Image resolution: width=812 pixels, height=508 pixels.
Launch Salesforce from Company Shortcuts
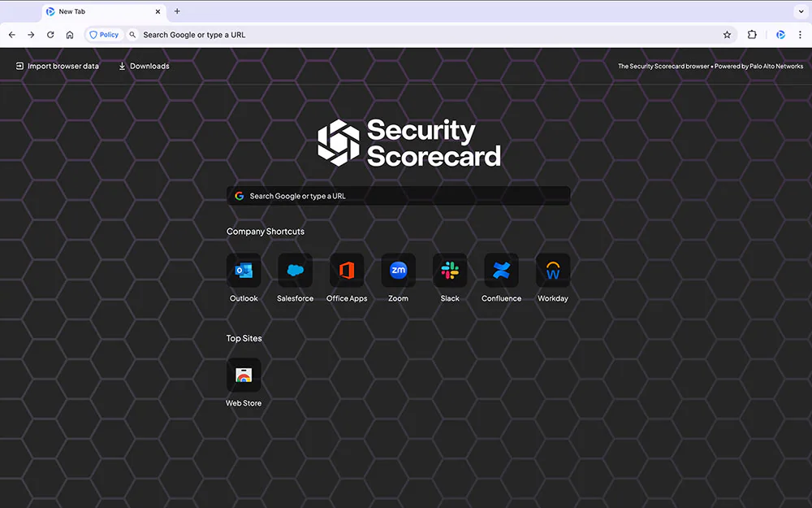(295, 270)
